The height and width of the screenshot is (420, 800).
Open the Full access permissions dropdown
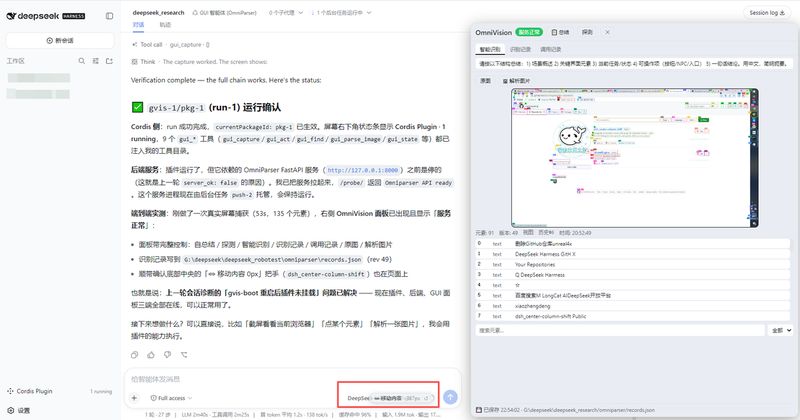point(171,398)
